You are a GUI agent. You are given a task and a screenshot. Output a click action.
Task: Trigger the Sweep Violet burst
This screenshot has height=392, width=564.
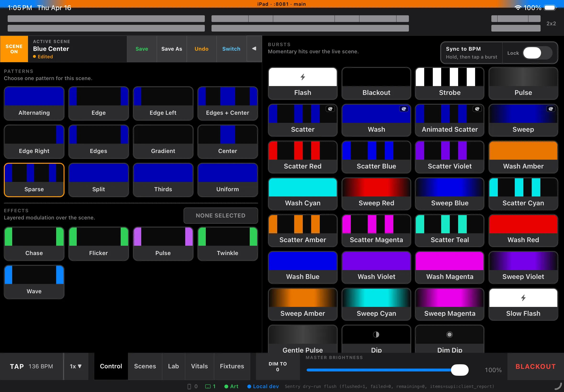coord(523,267)
